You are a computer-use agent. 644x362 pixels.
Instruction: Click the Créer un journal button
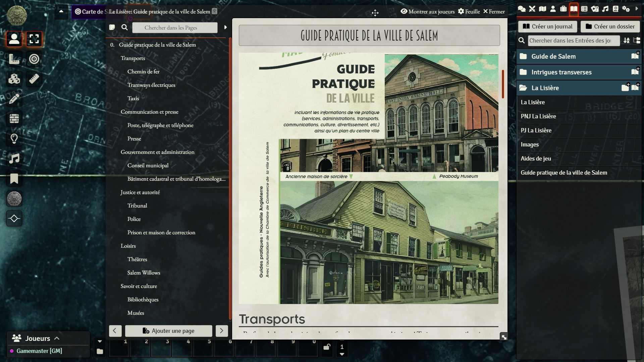click(547, 26)
